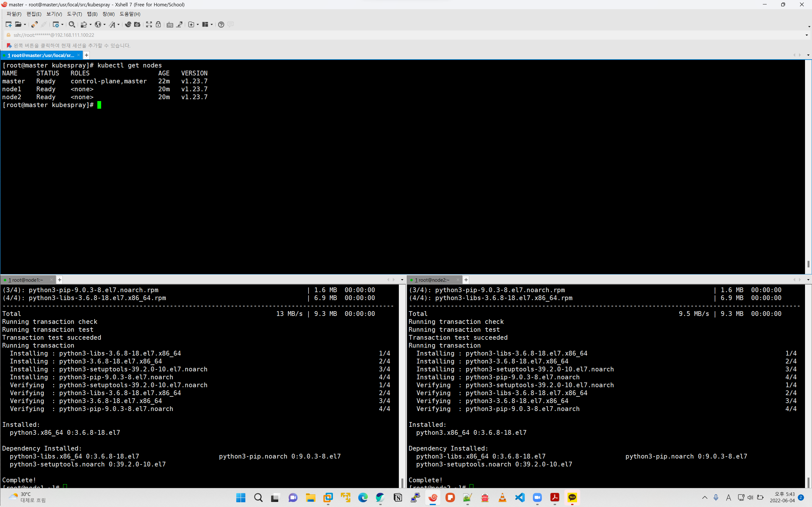
Task: Open the 보기(V) menu
Action: tap(54, 14)
